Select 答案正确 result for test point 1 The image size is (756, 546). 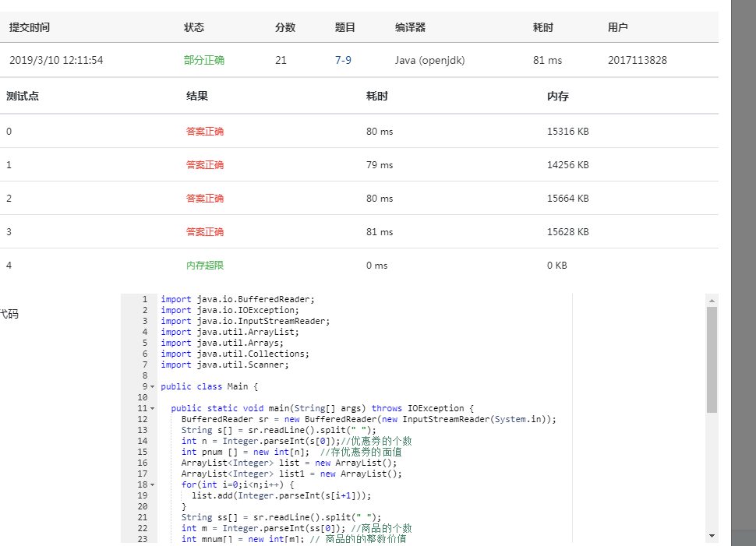point(205,165)
